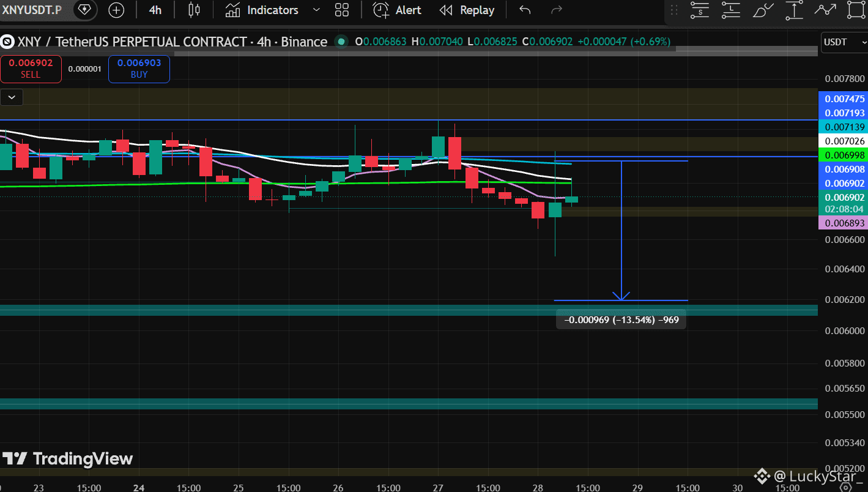Open indicator templates grid icon
Viewport: 868px width, 492px height.
tap(342, 10)
